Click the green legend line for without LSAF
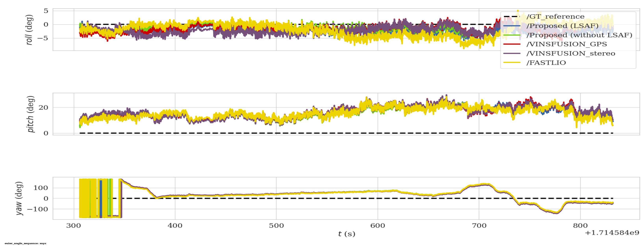 tap(512, 35)
